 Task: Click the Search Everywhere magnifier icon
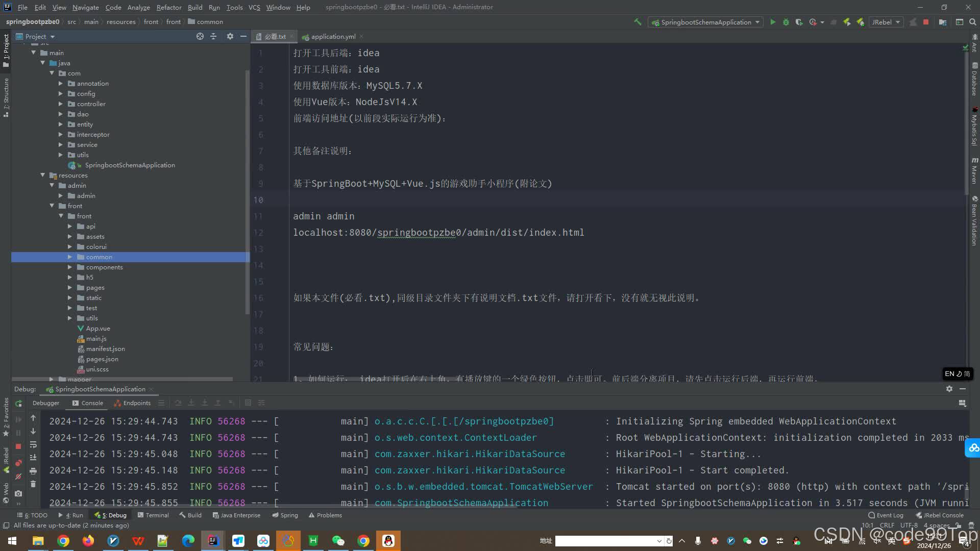pos(973,22)
